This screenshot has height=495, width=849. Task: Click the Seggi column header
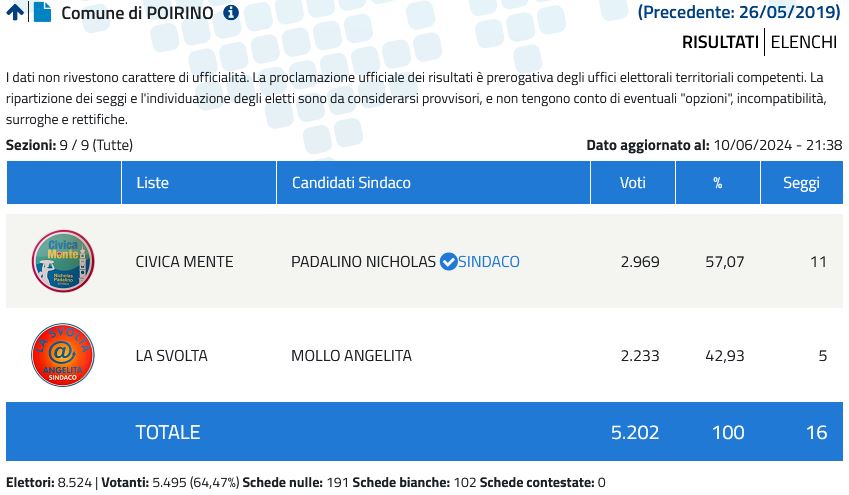(801, 183)
